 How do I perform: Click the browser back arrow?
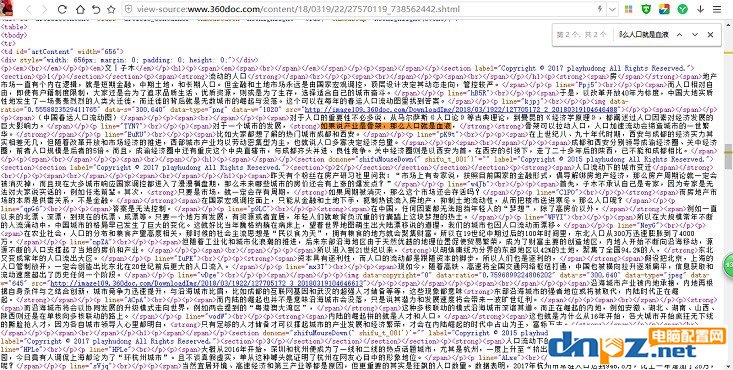[x=29, y=9]
